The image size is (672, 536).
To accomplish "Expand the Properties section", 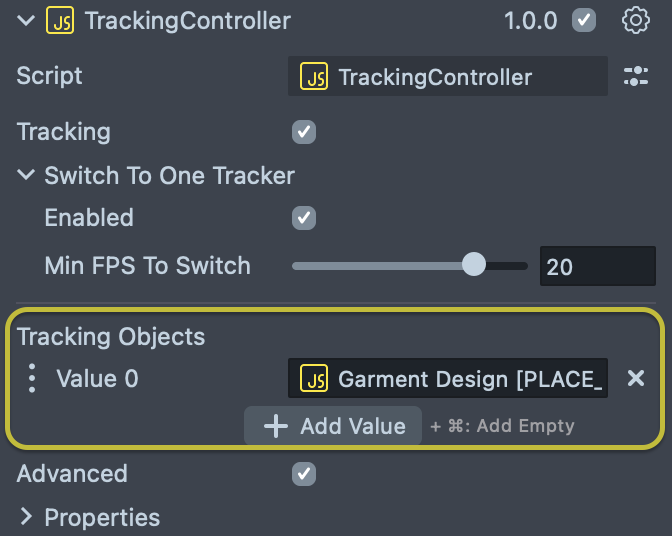I will tap(26, 517).
